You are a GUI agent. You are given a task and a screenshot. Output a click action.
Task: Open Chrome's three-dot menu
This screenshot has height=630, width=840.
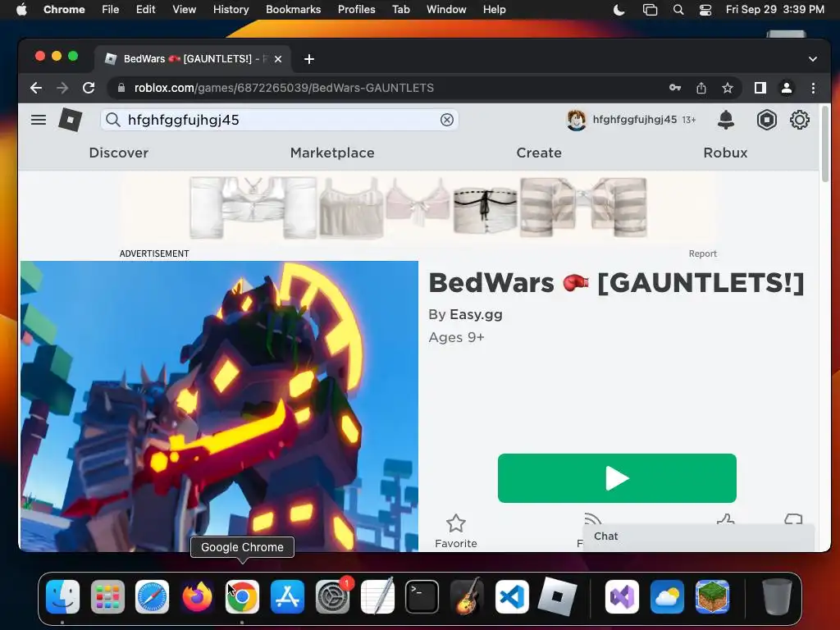tap(813, 88)
